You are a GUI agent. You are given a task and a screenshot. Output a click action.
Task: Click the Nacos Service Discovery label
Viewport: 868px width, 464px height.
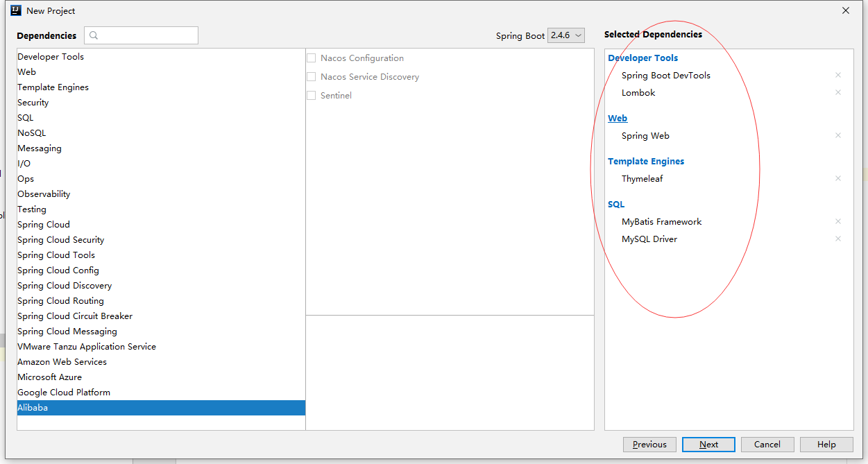pyautogui.click(x=370, y=77)
